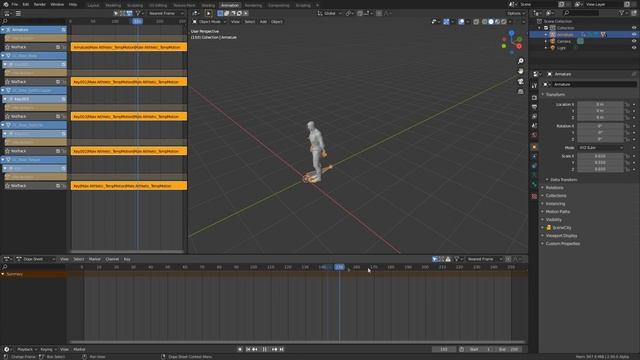Click the Blender logo icon
640x360 pixels.
[6, 4]
